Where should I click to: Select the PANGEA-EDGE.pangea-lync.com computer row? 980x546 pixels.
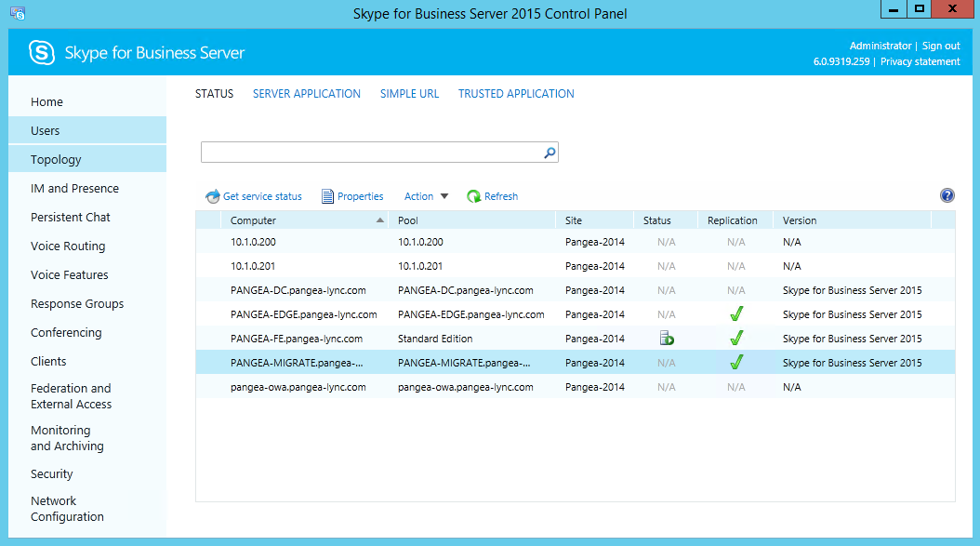[575, 314]
